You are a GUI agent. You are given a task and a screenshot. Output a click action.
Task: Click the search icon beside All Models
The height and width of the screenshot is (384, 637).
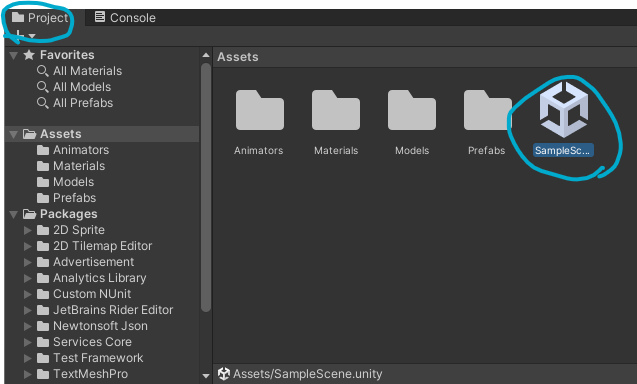pyautogui.click(x=43, y=87)
